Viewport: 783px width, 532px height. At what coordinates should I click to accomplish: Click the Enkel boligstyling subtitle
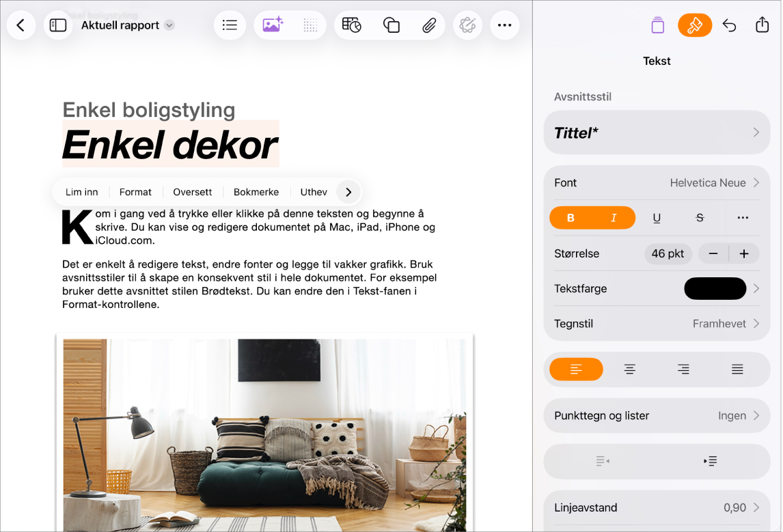[149, 110]
